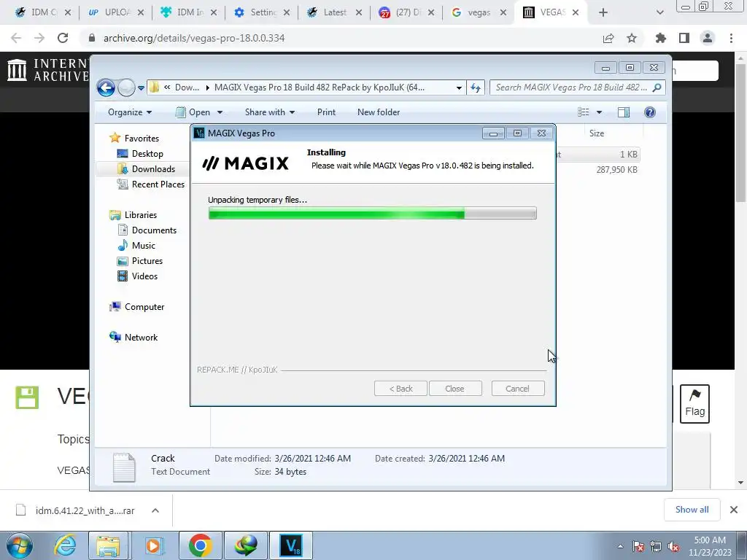The image size is (747, 560).
Task: Click the Explorer help icon
Action: point(650,112)
